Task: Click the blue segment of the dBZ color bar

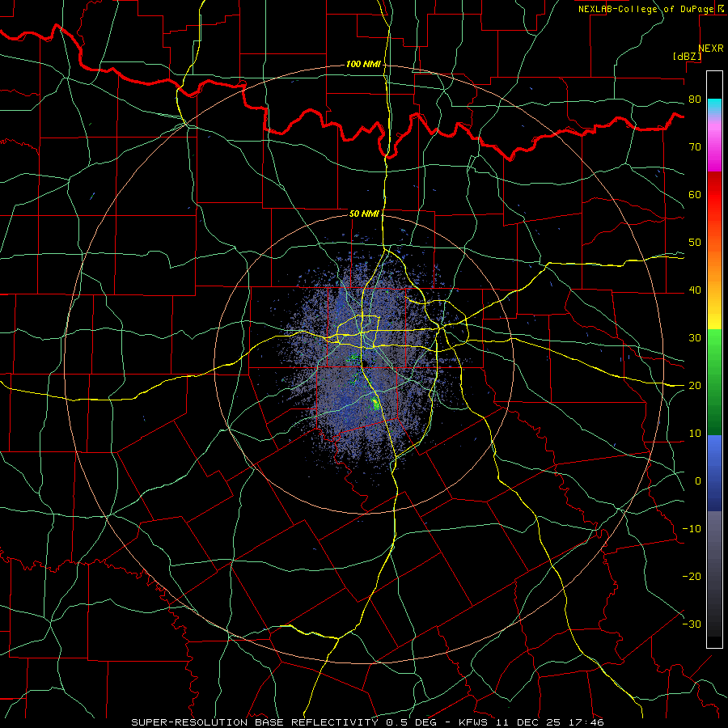Action: pos(714,473)
